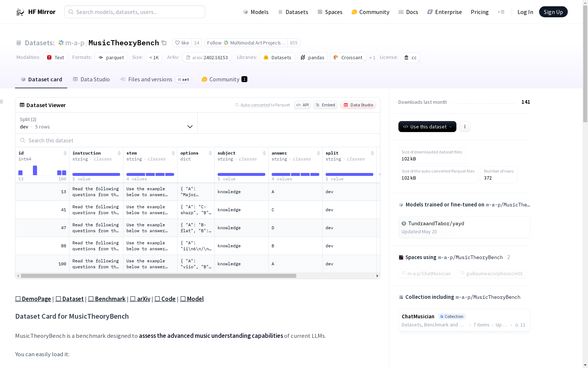588x368 pixels.
Task: Click the Embed button
Action: [325, 105]
